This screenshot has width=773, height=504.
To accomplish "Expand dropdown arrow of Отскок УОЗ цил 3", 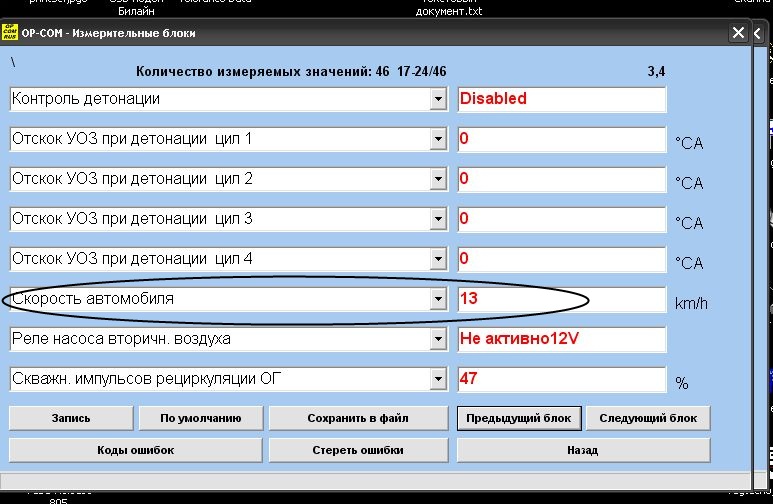I will pos(438,219).
